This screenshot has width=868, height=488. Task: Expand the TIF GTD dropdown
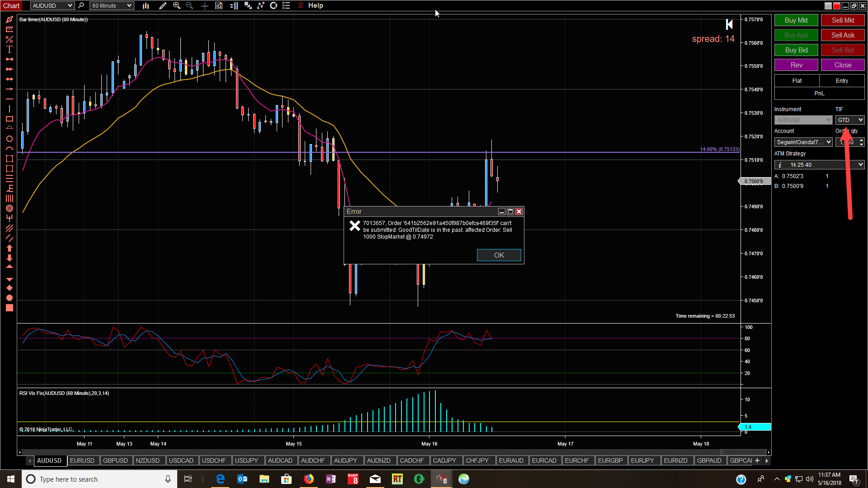(860, 120)
